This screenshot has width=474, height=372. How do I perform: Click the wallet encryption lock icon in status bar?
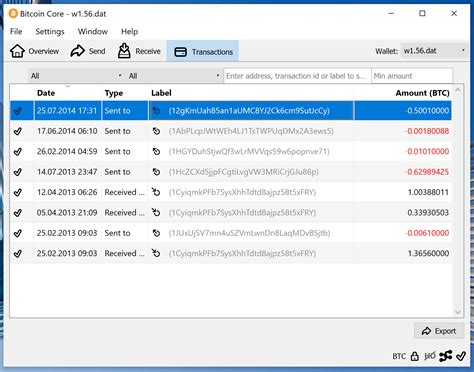pyautogui.click(x=414, y=356)
